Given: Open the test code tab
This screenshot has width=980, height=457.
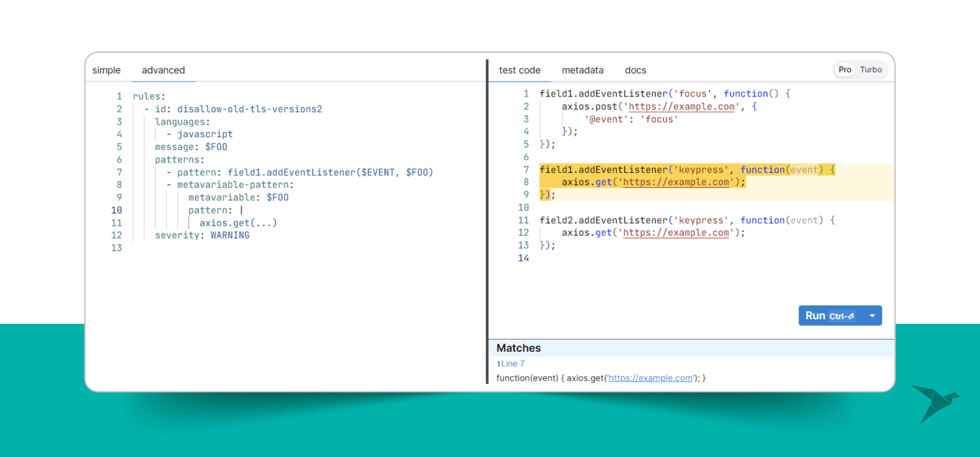Looking at the screenshot, I should [519, 71].
